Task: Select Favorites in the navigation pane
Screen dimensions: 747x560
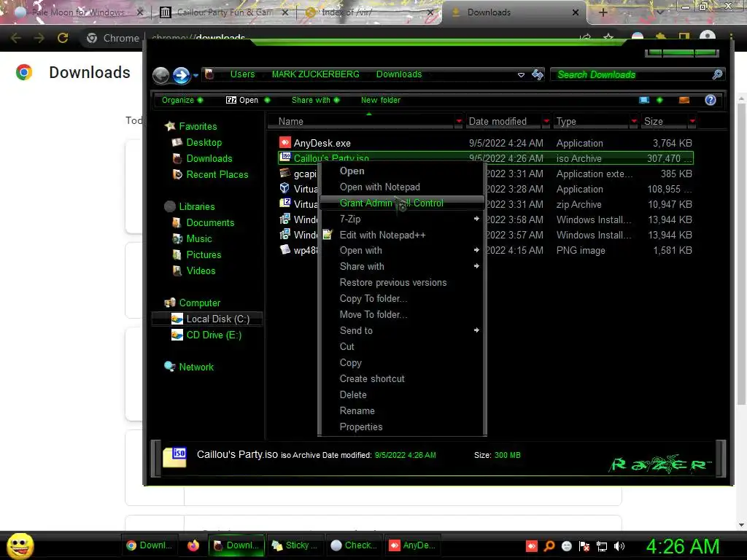Action: tap(198, 126)
